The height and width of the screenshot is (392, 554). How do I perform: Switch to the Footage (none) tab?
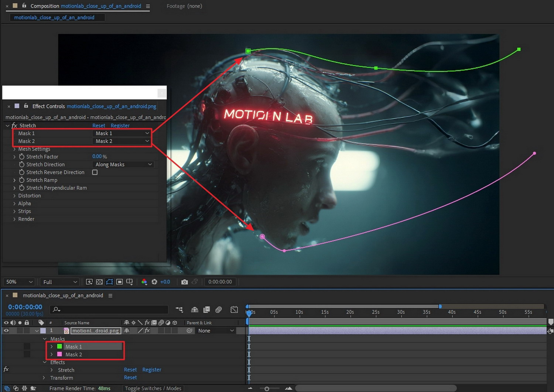[x=184, y=6]
